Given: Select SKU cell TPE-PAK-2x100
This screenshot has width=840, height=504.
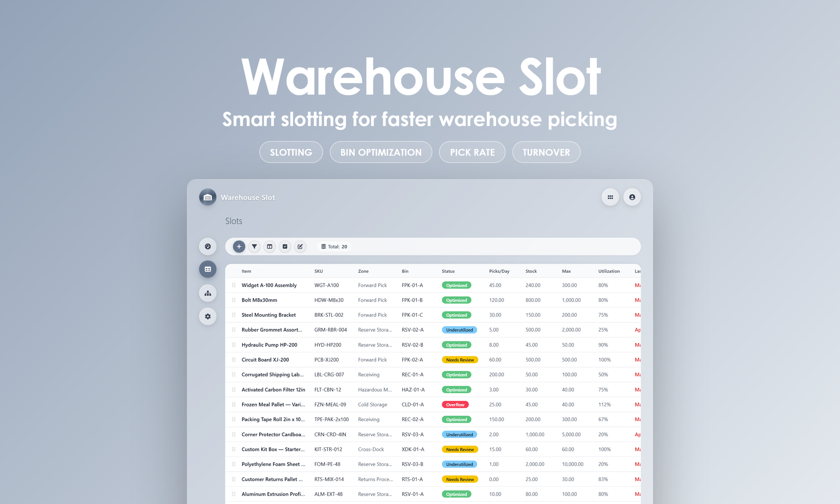Looking at the screenshot, I should point(332,419).
